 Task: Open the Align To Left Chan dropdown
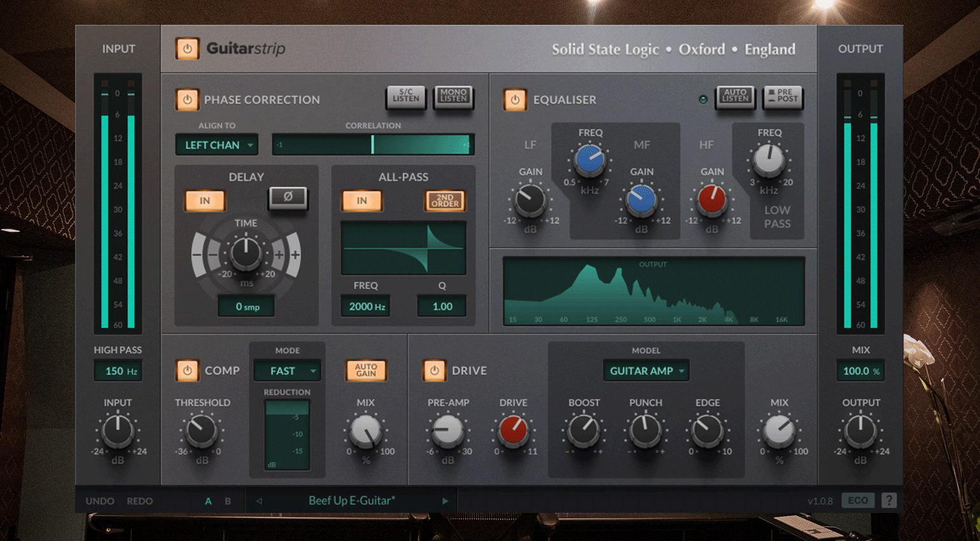coord(217,145)
